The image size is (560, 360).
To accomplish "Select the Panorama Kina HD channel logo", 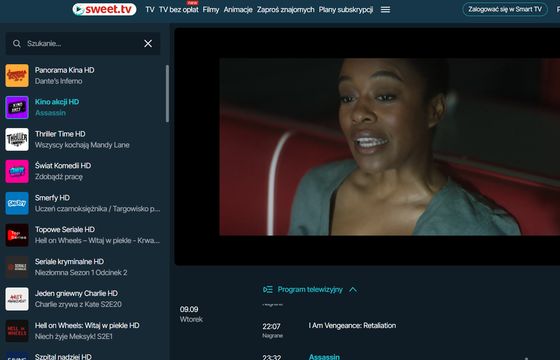I will (x=17, y=76).
